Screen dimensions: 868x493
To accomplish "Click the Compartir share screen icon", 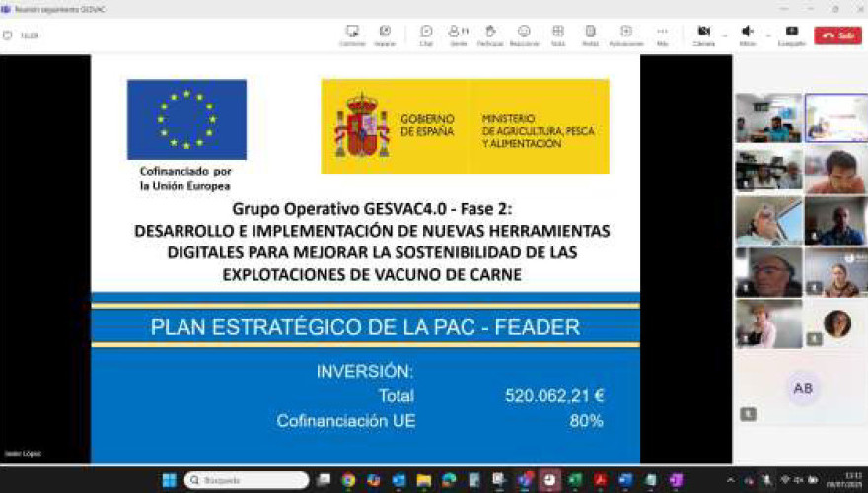I will pos(791,35).
